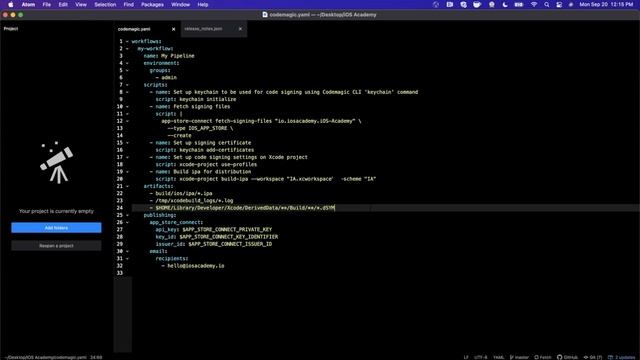Place cursor on 'name: My Pipeline' line
Screen dimensions: 640x360
169,56
